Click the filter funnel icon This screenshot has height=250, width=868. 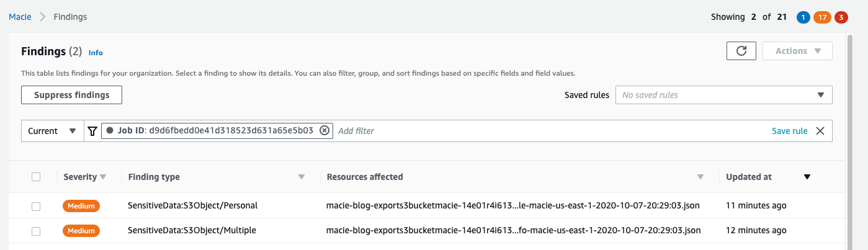click(x=92, y=131)
